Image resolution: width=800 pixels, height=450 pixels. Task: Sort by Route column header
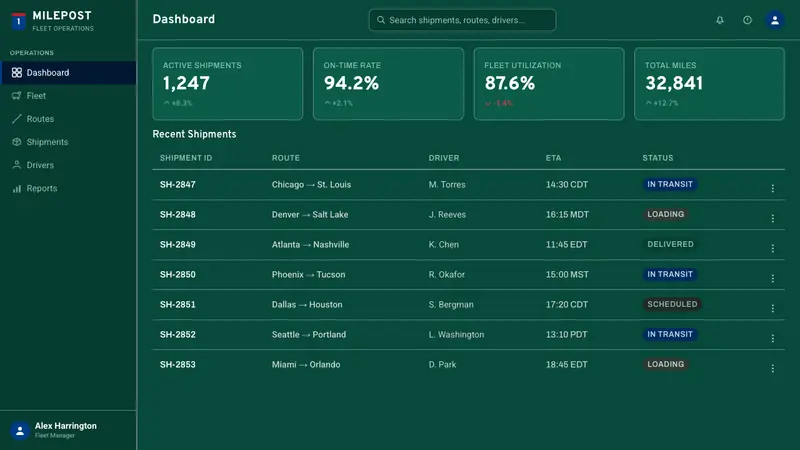286,158
